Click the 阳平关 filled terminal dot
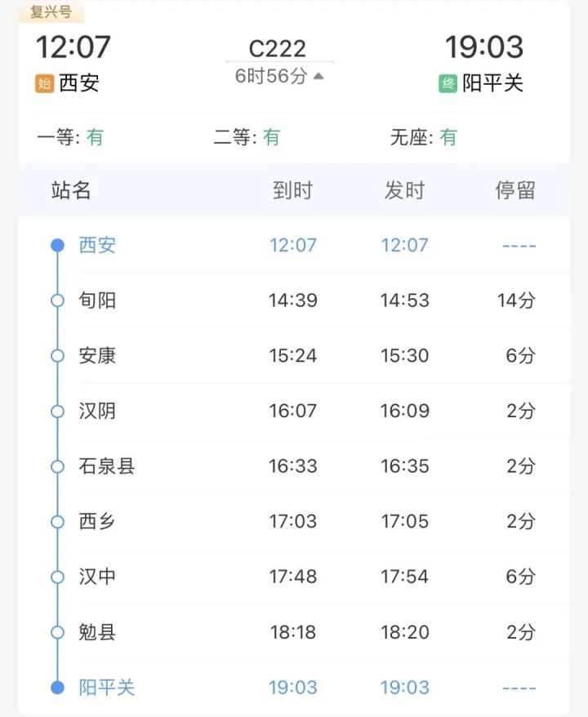 [x=58, y=688]
